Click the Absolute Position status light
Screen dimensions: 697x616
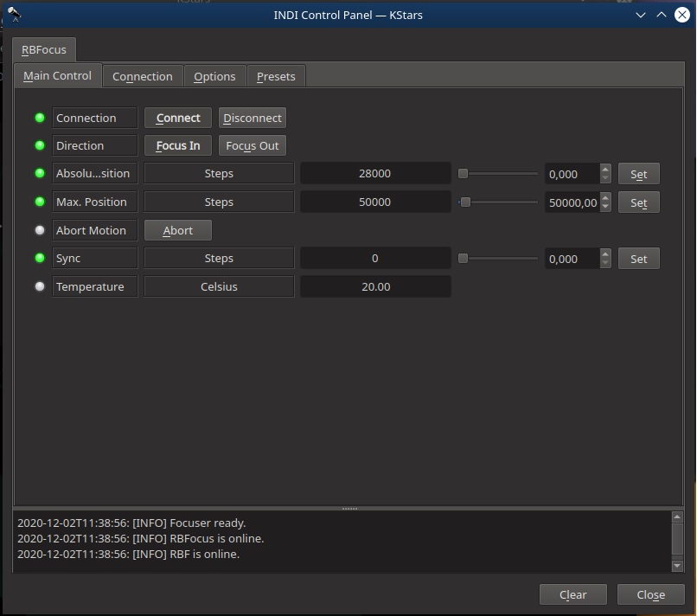pyautogui.click(x=40, y=173)
